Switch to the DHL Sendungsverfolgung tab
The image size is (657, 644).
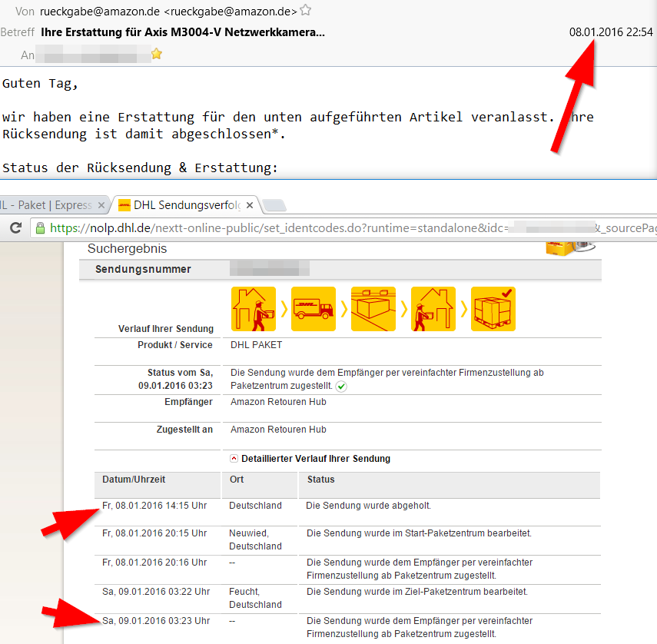186,205
